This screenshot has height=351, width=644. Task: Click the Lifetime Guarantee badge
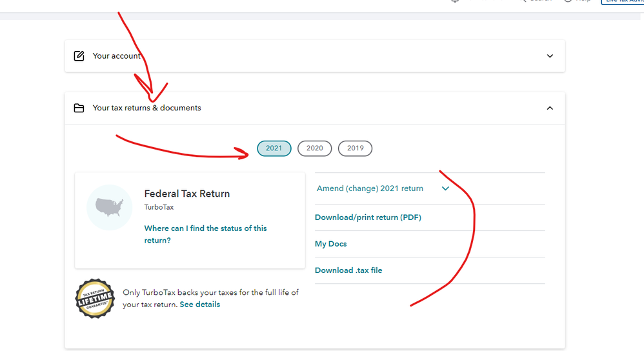(x=95, y=299)
